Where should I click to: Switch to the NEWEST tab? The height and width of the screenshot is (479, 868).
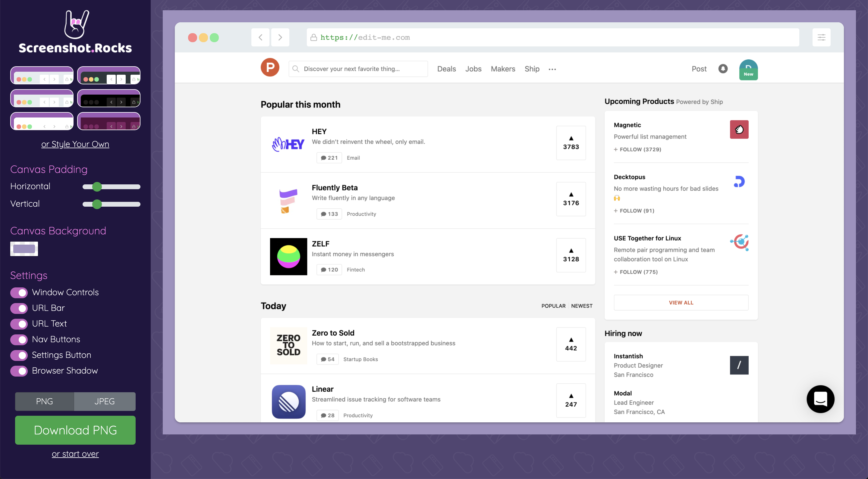point(582,306)
